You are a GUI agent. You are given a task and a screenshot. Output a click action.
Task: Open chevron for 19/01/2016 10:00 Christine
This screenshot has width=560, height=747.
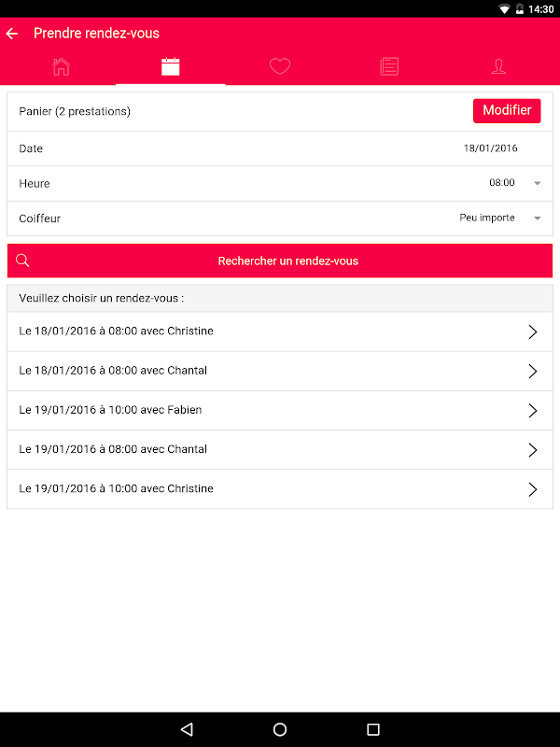[533, 489]
